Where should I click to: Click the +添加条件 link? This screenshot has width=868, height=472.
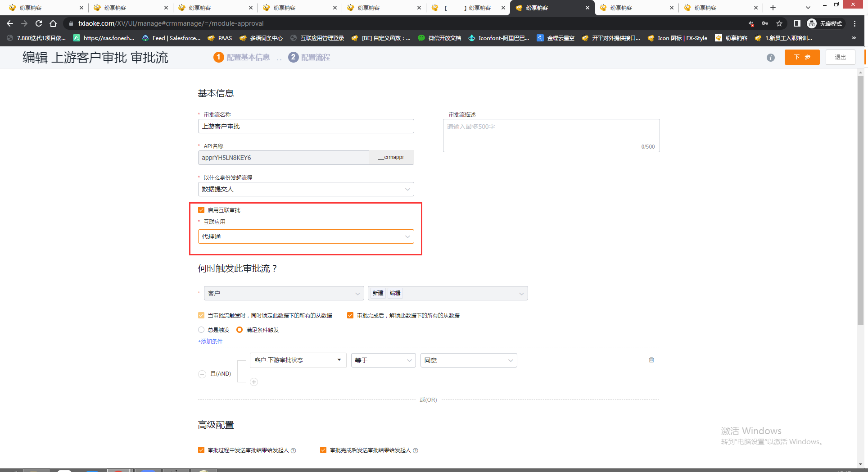[210, 341]
